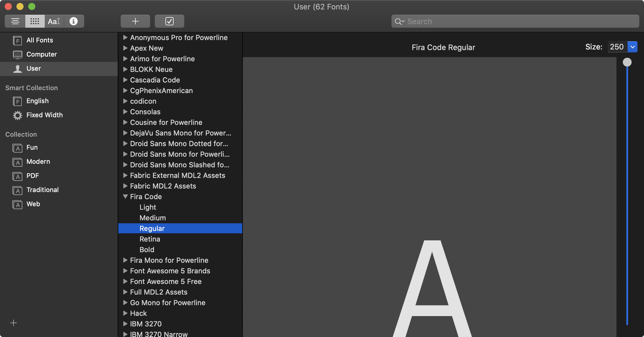Viewport: 644px width, 337px height.
Task: Switch to grid view in the toolbar
Action: click(x=34, y=21)
